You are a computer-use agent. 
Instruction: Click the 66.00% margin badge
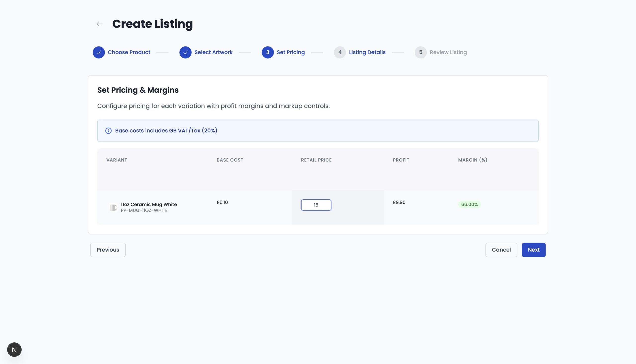[x=469, y=205]
